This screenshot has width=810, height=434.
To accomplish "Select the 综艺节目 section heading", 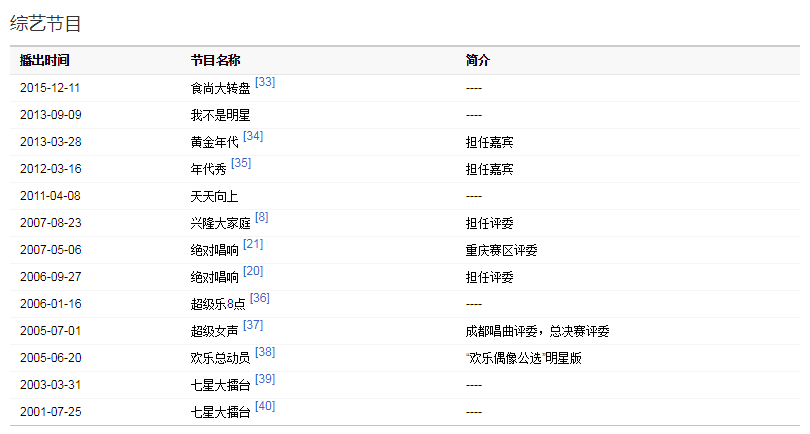I will pos(45,23).
